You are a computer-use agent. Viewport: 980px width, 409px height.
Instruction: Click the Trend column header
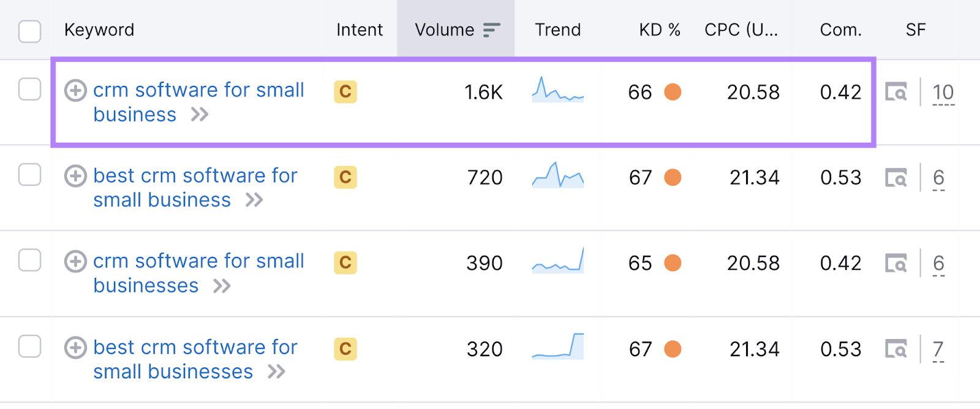[x=557, y=29]
